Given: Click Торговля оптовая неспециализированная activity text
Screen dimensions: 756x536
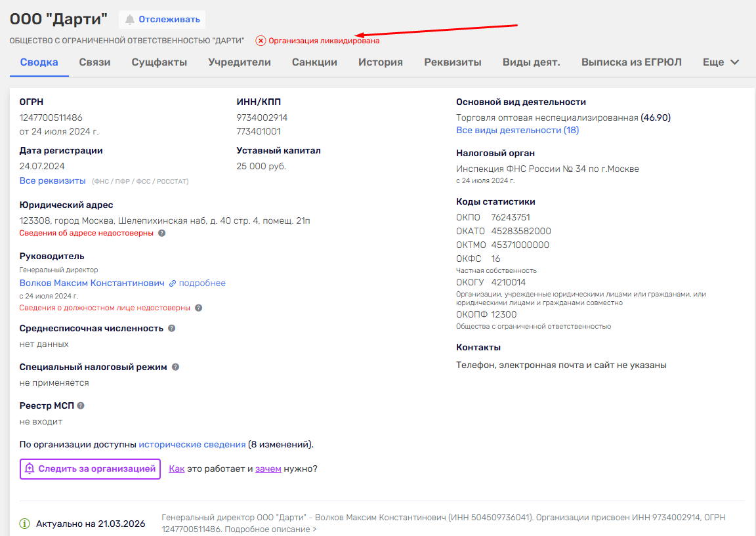Looking at the screenshot, I should [x=547, y=117].
